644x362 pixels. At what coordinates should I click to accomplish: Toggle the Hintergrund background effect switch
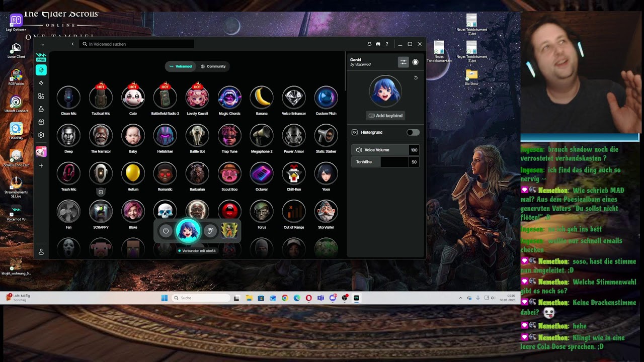tap(413, 132)
